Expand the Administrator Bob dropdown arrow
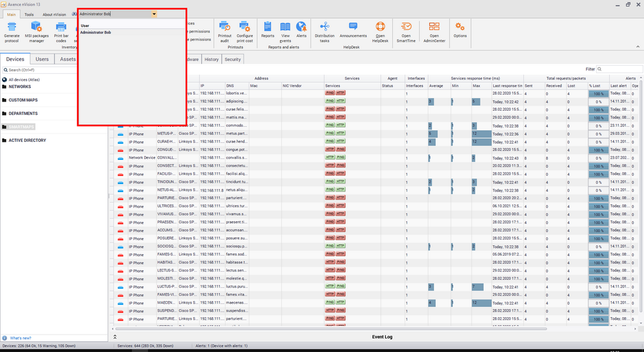644x352 pixels. tap(154, 13)
